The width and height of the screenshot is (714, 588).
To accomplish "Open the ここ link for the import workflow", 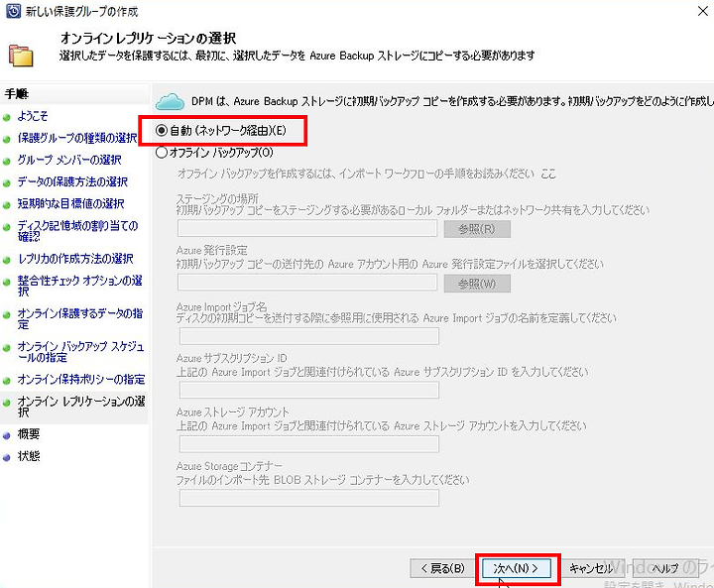I will tap(548, 174).
